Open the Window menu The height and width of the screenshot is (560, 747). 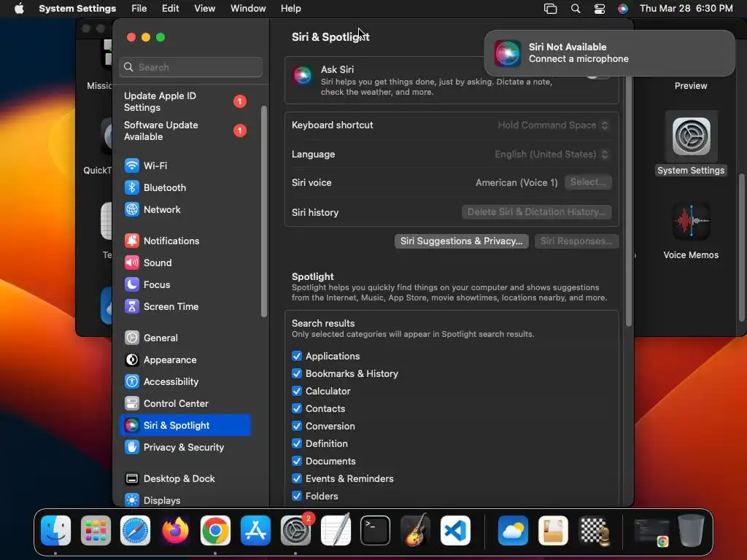click(248, 9)
